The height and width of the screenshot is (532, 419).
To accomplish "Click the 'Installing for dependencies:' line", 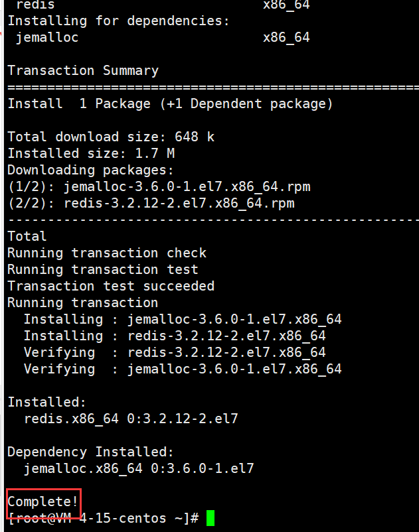I will [118, 21].
